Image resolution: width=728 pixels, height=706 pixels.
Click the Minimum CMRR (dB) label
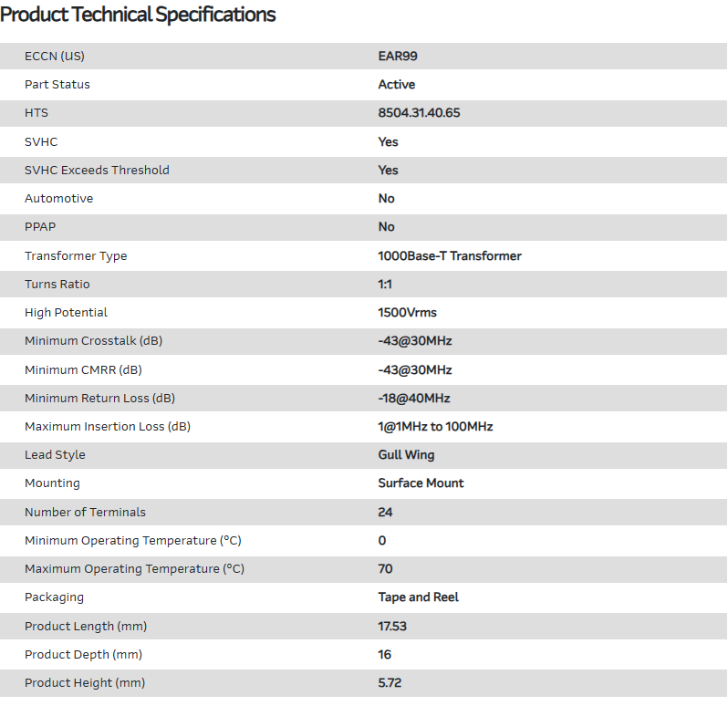pos(83,370)
